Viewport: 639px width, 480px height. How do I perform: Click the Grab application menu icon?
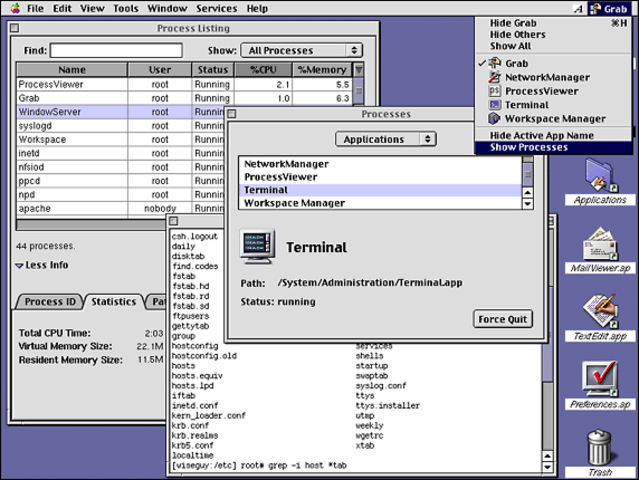point(595,9)
